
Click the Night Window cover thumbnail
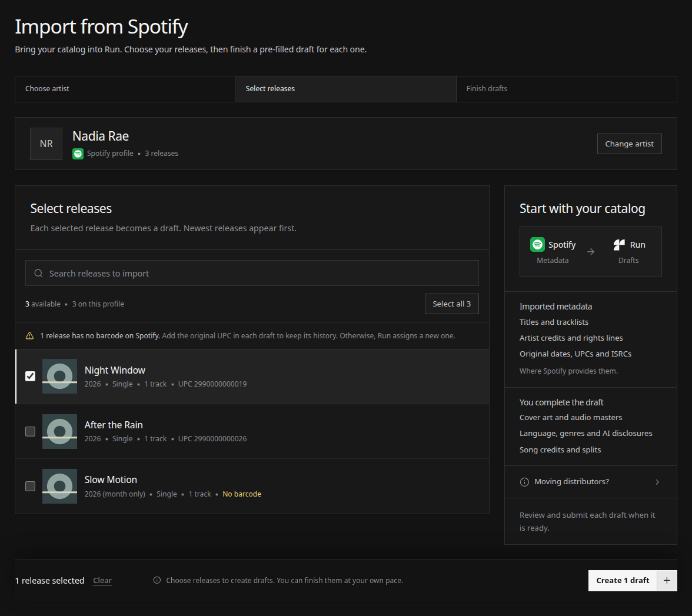59,376
